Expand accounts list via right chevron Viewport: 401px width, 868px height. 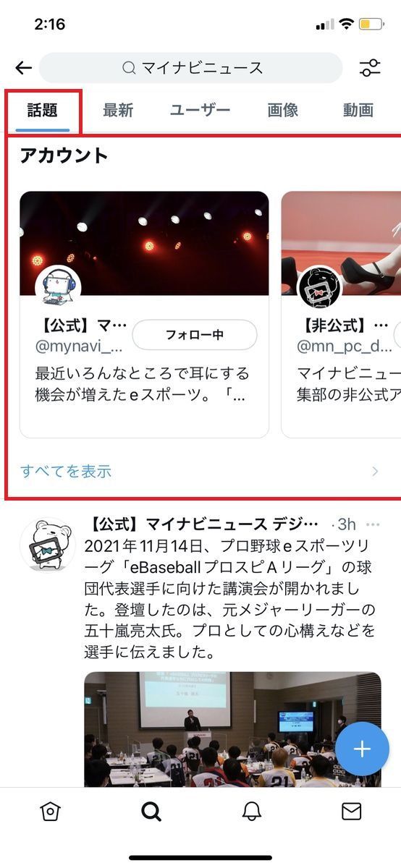click(375, 472)
